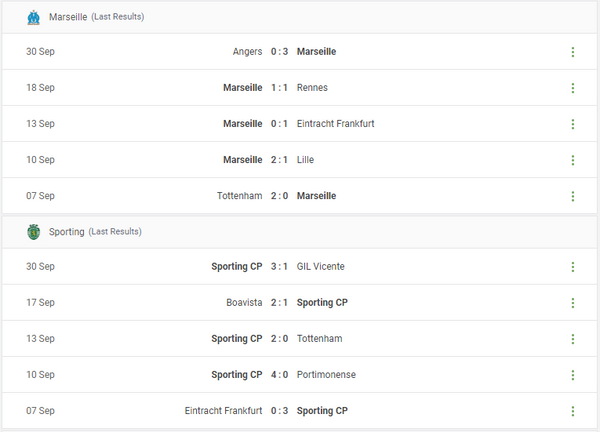600x432 pixels.
Task: Show more options for Boavista vs Sporting CP
Action: click(x=573, y=303)
